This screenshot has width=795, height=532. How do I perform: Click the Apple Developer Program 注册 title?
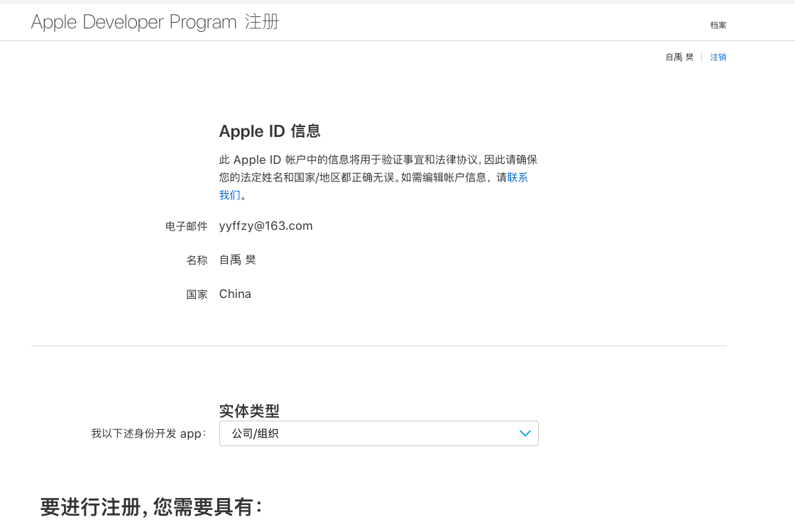pyautogui.click(x=155, y=22)
